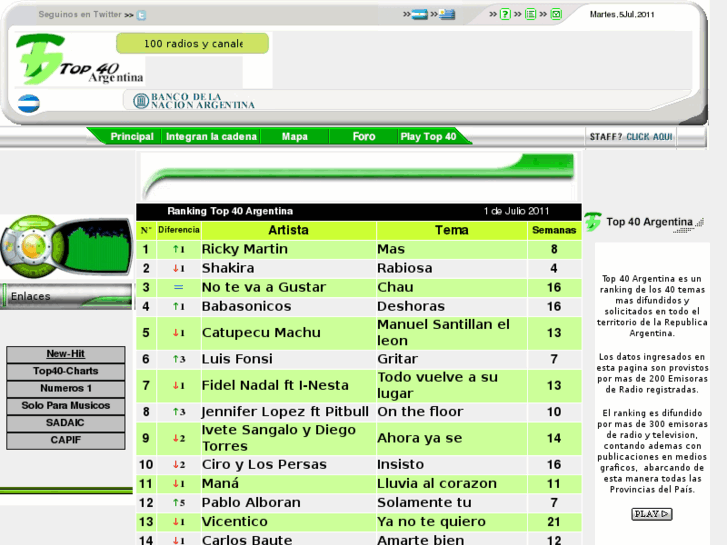This screenshot has height=545, width=727.
Task: Click the PLAY button in right sidebar
Action: [x=651, y=514]
